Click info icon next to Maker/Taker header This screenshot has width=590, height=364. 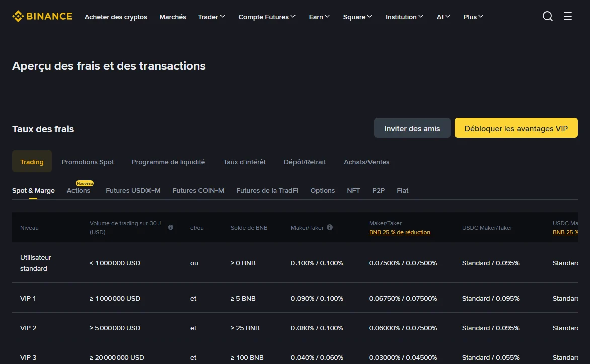(x=330, y=227)
